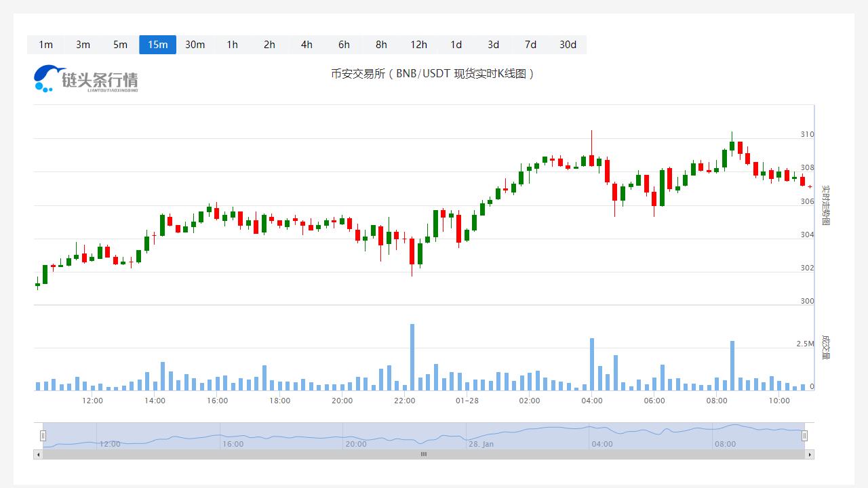Click the 310 price axis label
This screenshot has height=488, width=868.
tap(807, 134)
